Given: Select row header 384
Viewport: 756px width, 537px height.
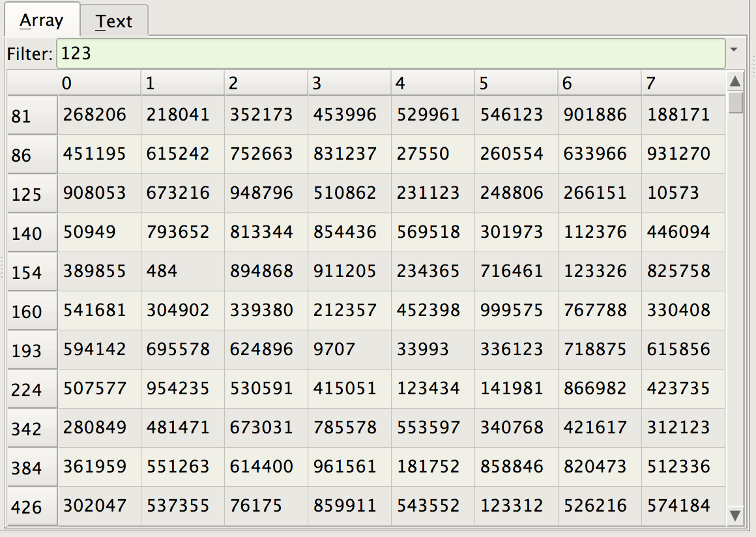Looking at the screenshot, I should coord(33,467).
